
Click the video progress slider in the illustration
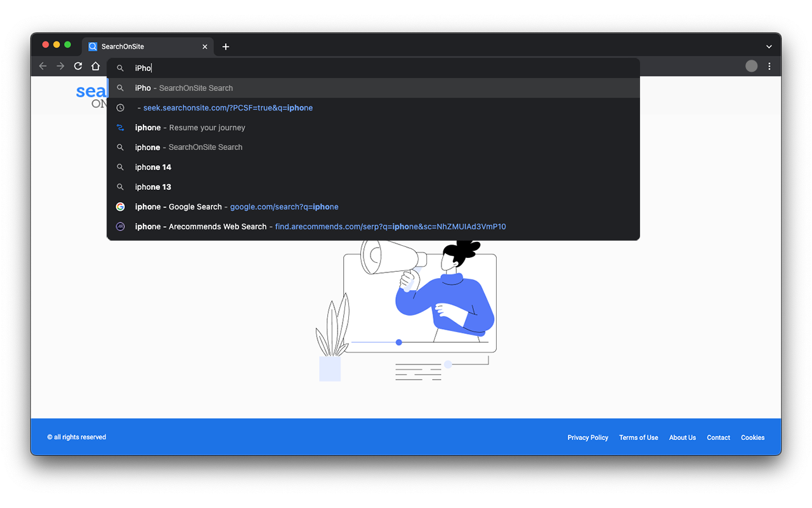[x=398, y=342]
